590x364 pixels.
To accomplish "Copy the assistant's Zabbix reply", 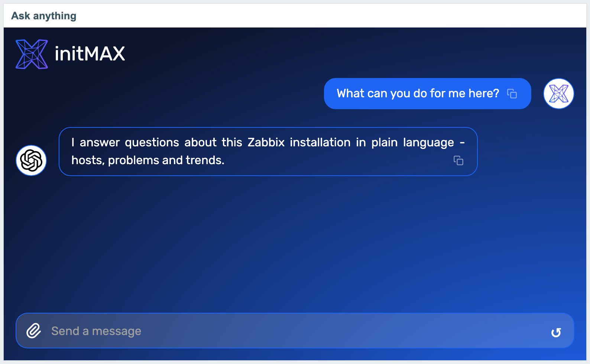I will click(x=458, y=160).
